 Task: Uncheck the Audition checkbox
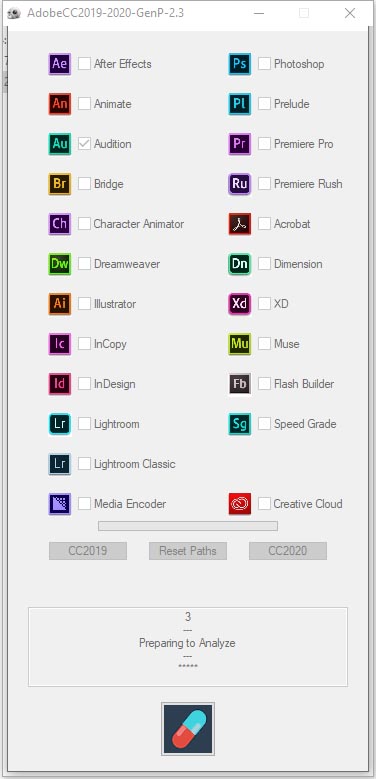pos(84,144)
